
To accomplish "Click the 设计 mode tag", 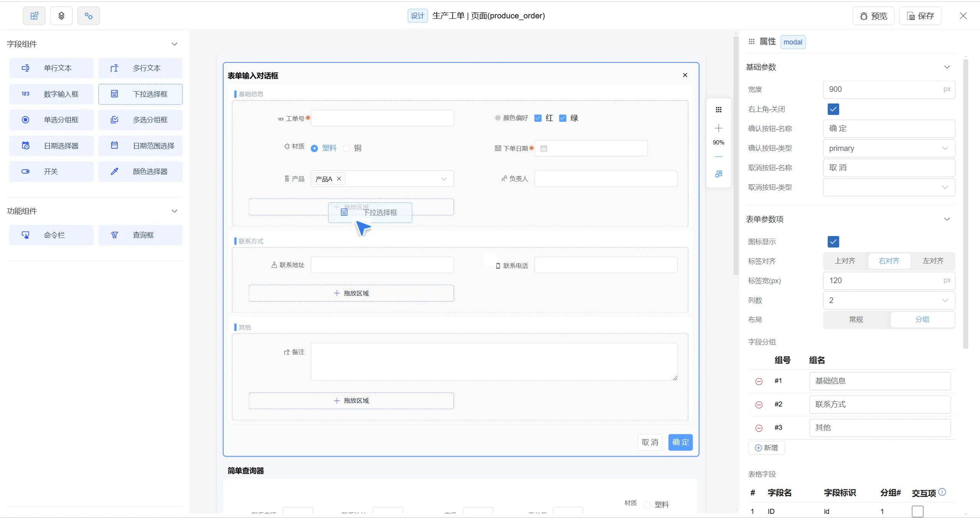I will tap(417, 16).
